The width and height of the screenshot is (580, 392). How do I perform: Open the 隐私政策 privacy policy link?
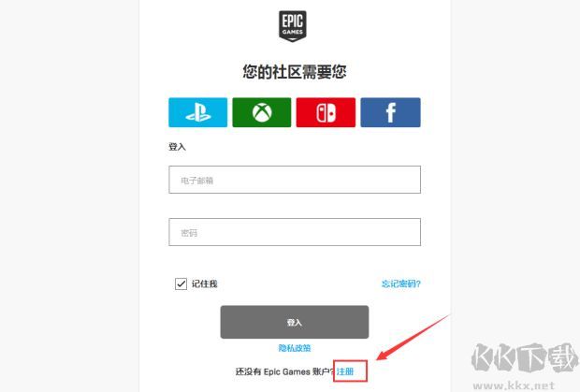(x=295, y=348)
